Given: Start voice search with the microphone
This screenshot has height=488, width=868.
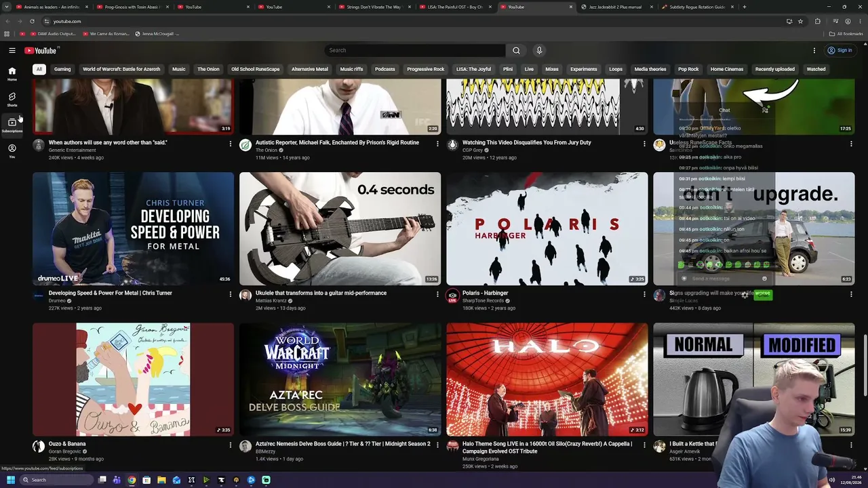Looking at the screenshot, I should click(539, 50).
